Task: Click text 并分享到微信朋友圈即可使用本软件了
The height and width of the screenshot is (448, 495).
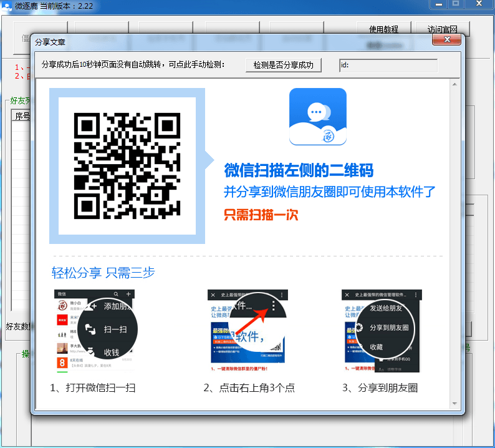Action: pyautogui.click(x=330, y=192)
